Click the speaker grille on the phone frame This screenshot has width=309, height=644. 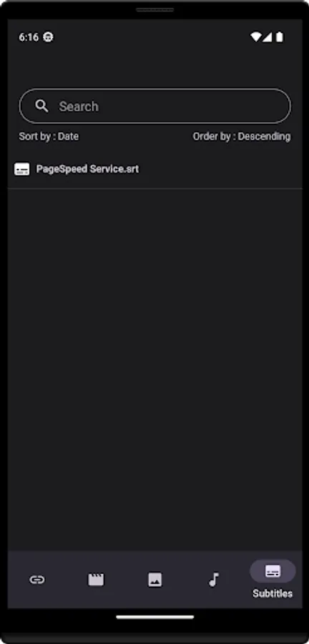(x=154, y=9)
